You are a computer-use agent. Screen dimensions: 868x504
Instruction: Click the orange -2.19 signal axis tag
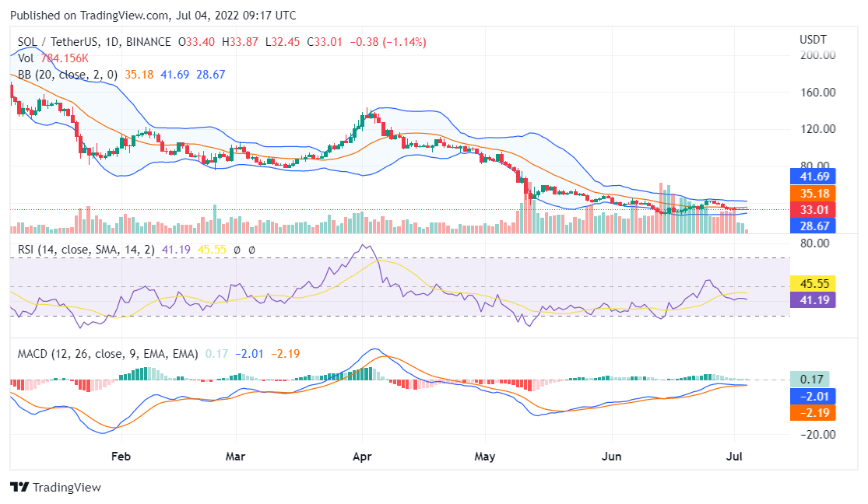coord(813,412)
